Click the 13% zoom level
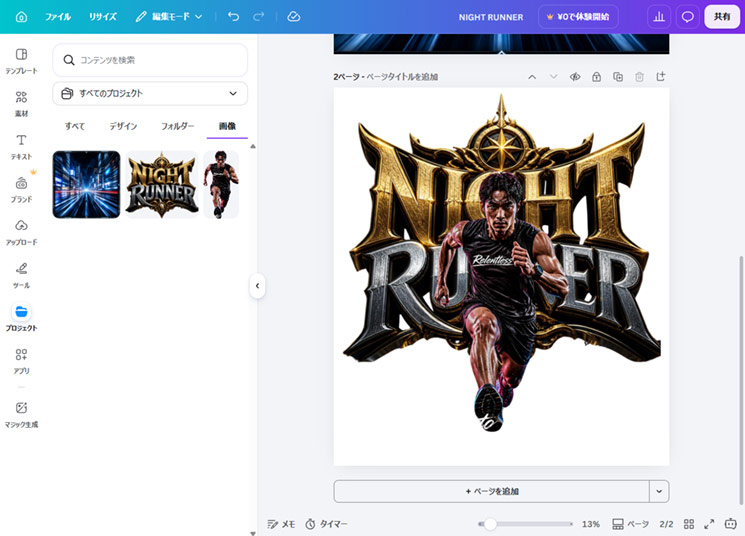 pos(591,524)
